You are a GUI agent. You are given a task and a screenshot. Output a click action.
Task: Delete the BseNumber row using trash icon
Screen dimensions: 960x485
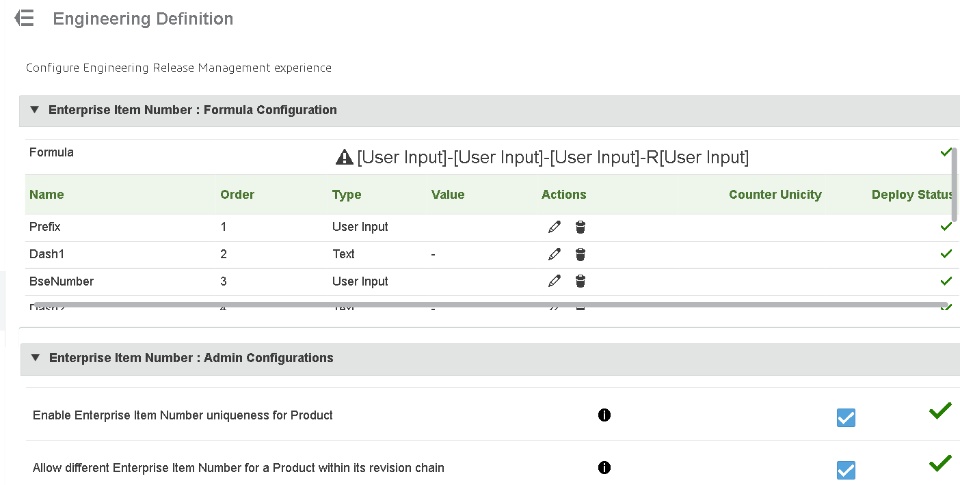(x=580, y=281)
